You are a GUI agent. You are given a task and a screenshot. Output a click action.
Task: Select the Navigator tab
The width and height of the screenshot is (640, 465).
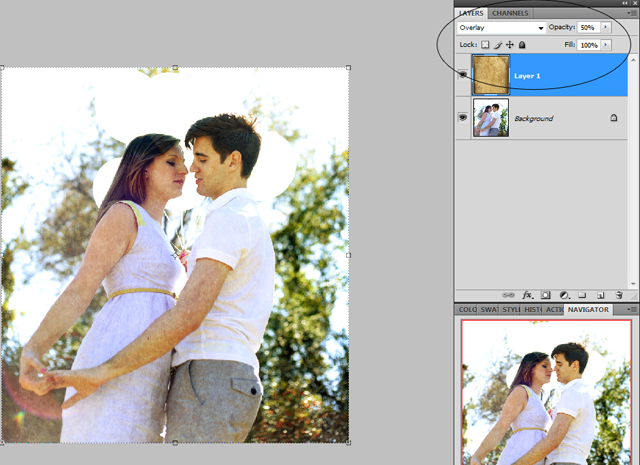coord(588,309)
